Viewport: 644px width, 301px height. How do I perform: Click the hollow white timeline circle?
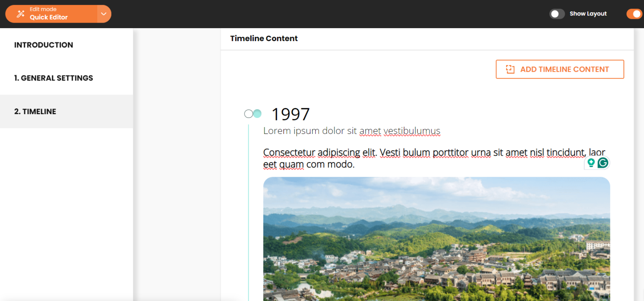(248, 114)
